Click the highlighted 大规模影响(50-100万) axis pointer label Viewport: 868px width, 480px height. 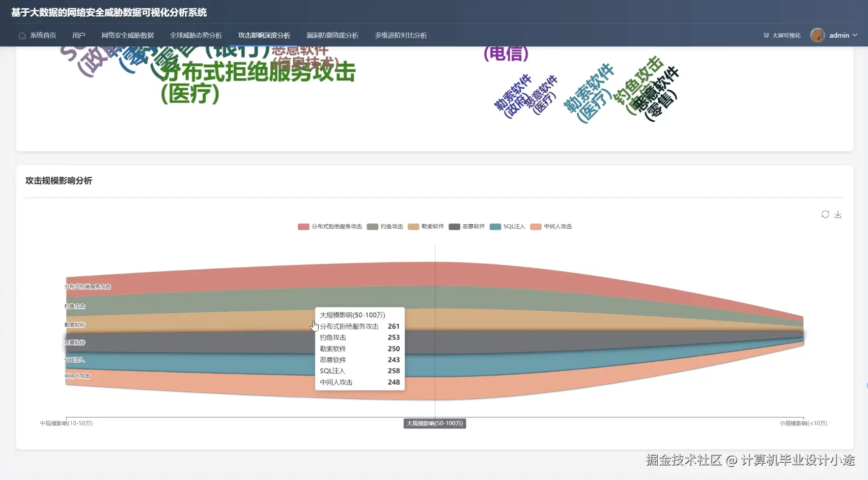click(435, 423)
